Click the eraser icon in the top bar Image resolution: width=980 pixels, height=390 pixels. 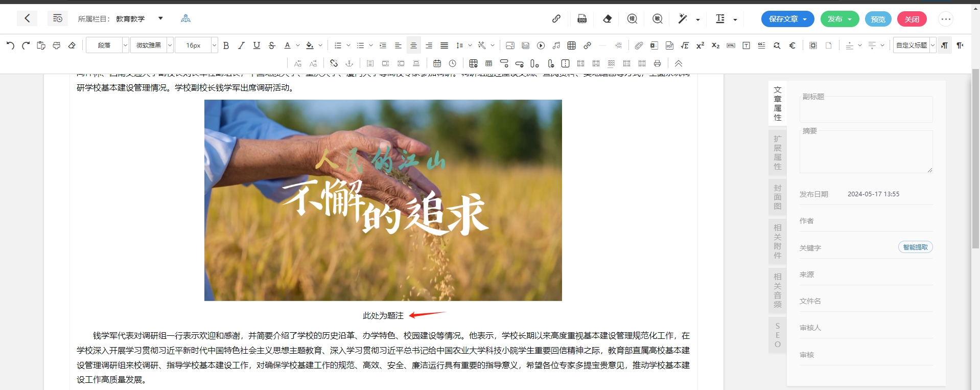[607, 19]
